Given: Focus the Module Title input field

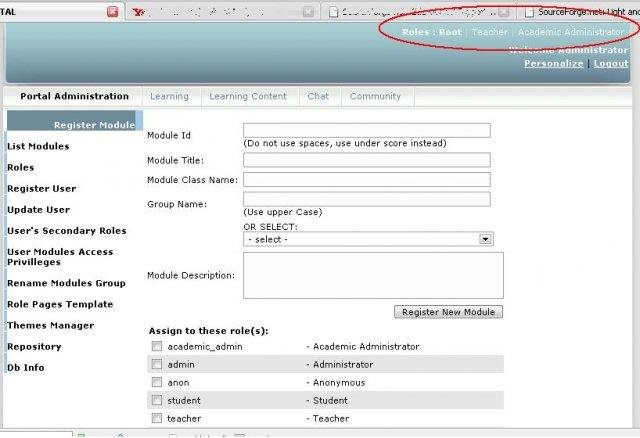Looking at the screenshot, I should [x=367, y=160].
